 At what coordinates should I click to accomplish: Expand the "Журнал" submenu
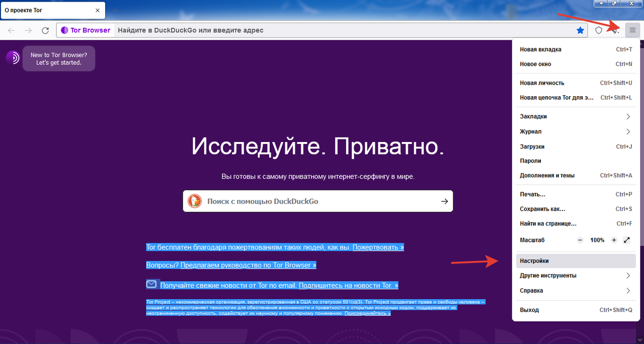[576, 131]
